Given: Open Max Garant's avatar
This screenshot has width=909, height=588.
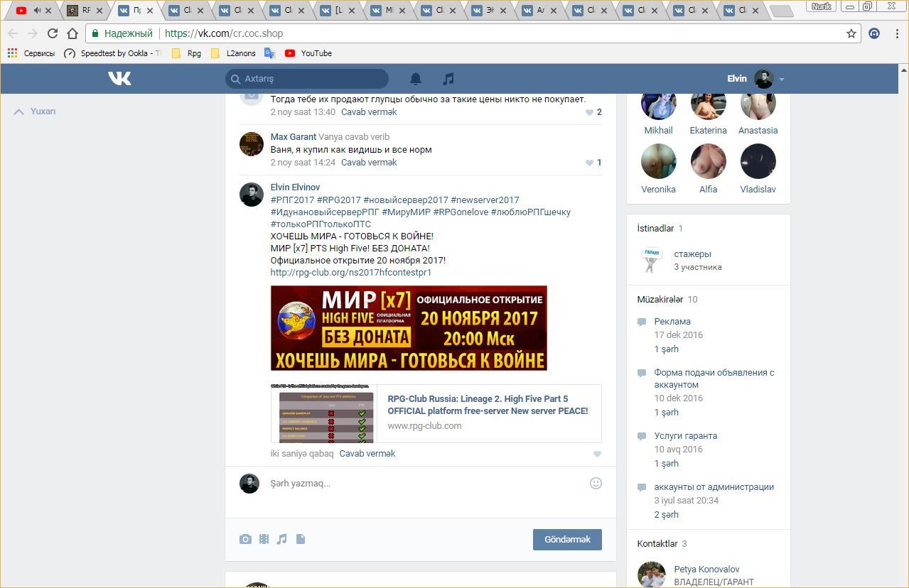Looking at the screenshot, I should click(252, 143).
